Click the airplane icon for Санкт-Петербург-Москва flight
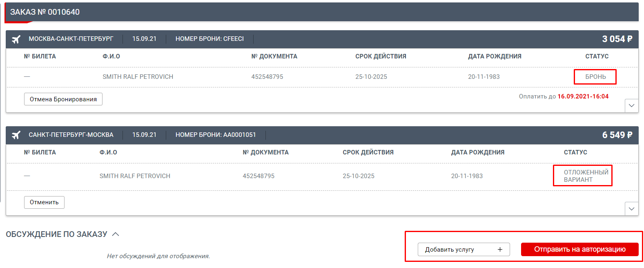Screen dimensions: 644x268 click(16, 135)
